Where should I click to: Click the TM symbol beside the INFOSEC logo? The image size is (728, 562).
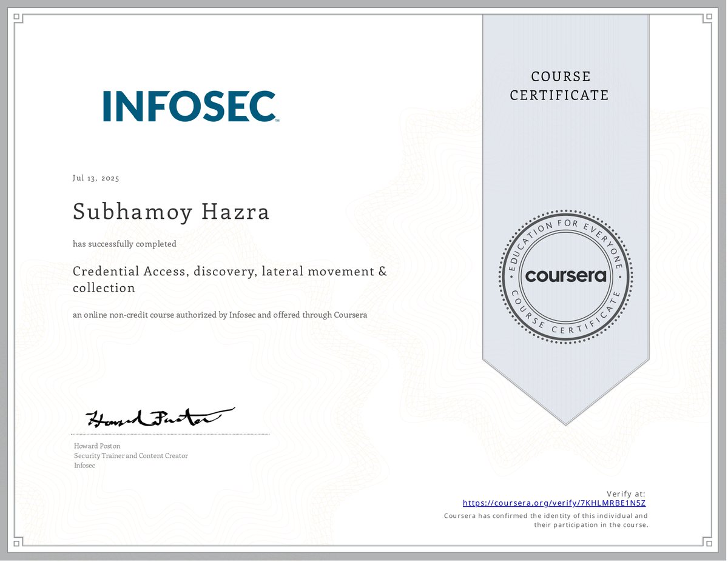[x=278, y=121]
